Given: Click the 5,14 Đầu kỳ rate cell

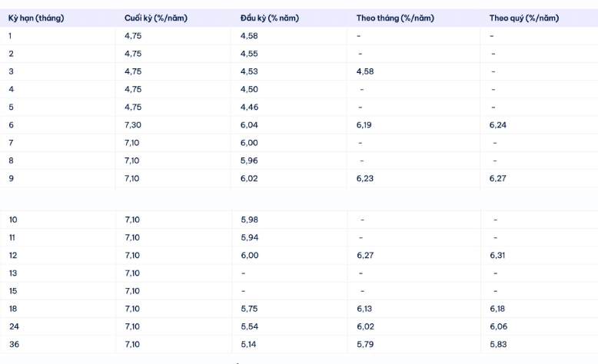Looking at the screenshot, I should click(248, 344).
